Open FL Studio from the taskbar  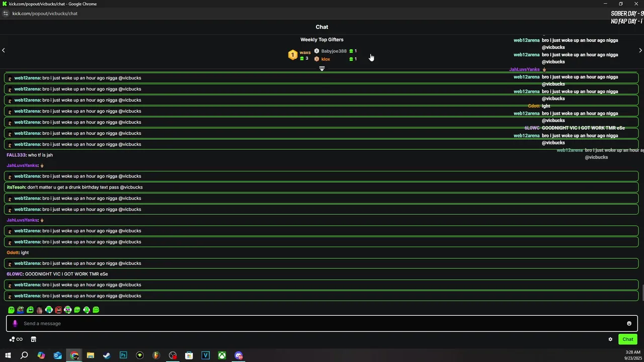click(156, 355)
